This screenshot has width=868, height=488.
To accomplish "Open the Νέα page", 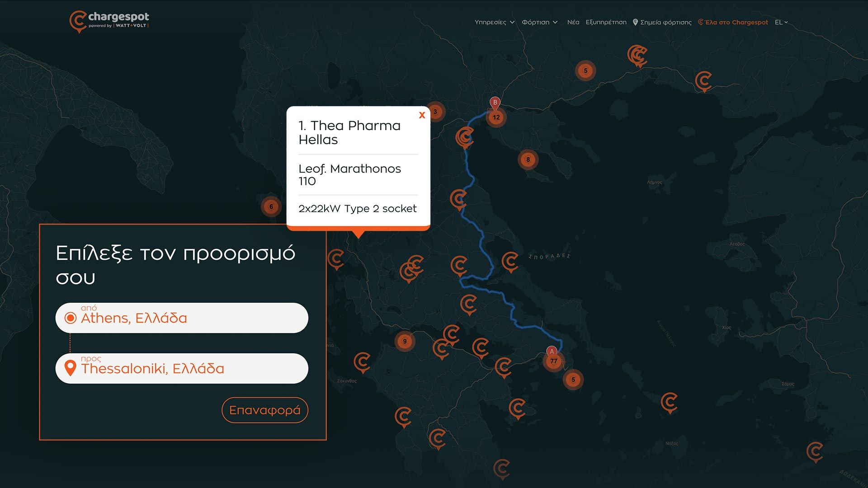I will coord(573,22).
